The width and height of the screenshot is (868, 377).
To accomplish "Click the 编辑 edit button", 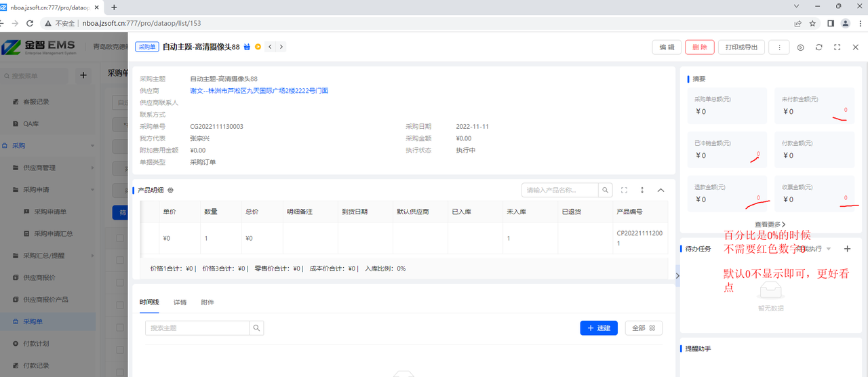I will click(667, 47).
